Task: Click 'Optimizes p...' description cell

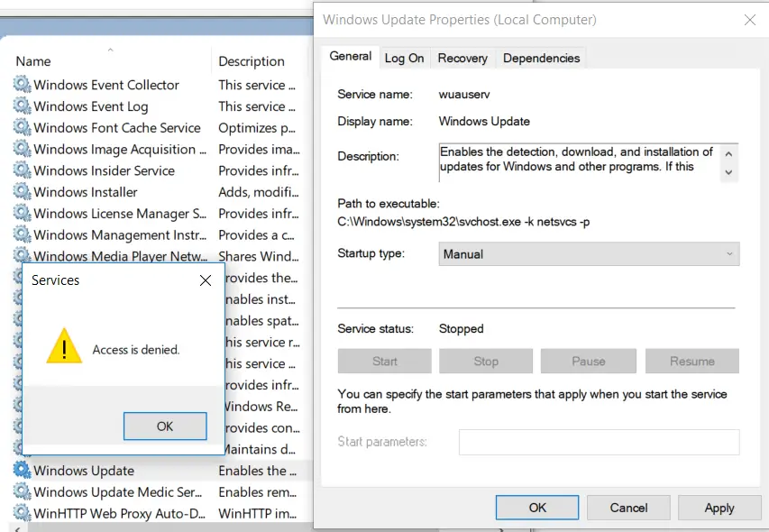Action: (x=257, y=127)
